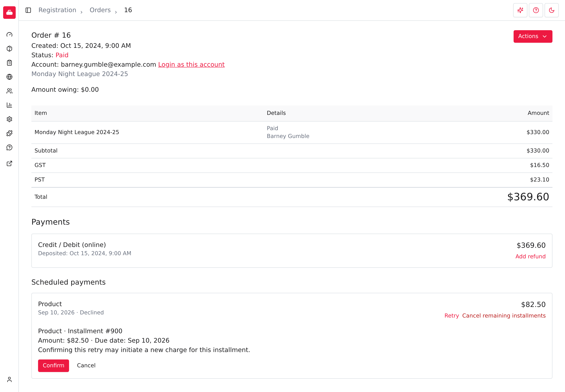This screenshot has width=565, height=392.
Task: Click the curling stone app logo
Action: pyautogui.click(x=9, y=12)
